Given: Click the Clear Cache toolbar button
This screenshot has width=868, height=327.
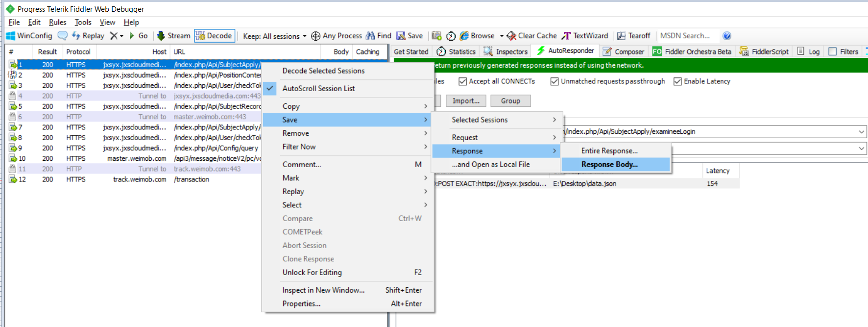Looking at the screenshot, I should pos(531,36).
